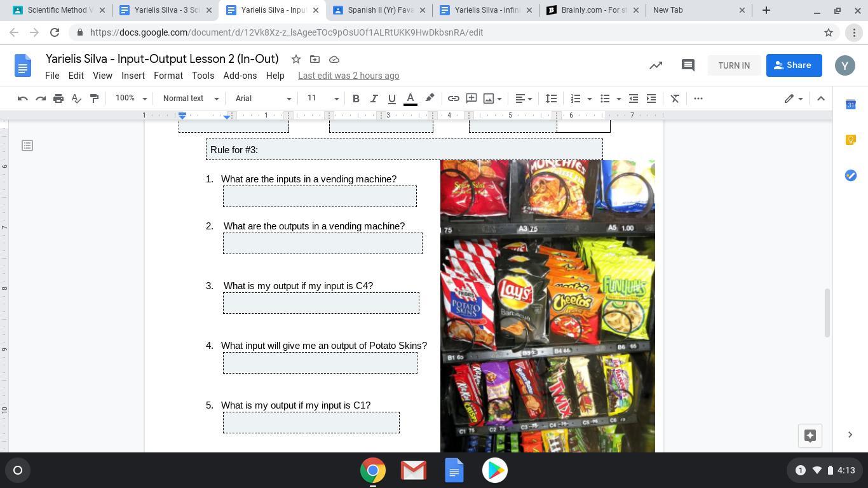This screenshot has width=868, height=488.
Task: Open Gmail from the shelf
Action: click(x=414, y=470)
